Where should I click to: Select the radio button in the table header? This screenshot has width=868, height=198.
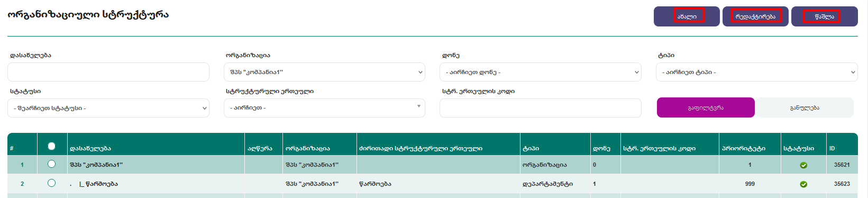point(51,146)
